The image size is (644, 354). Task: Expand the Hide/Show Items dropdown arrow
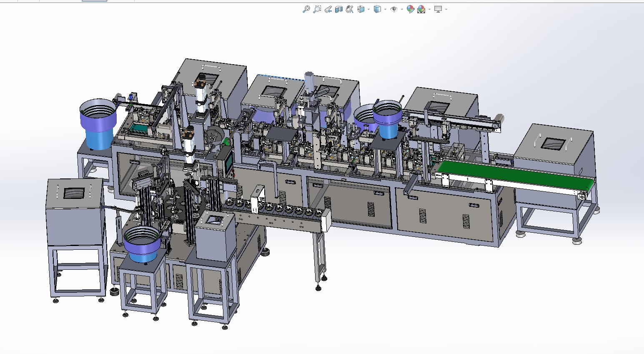click(x=402, y=9)
